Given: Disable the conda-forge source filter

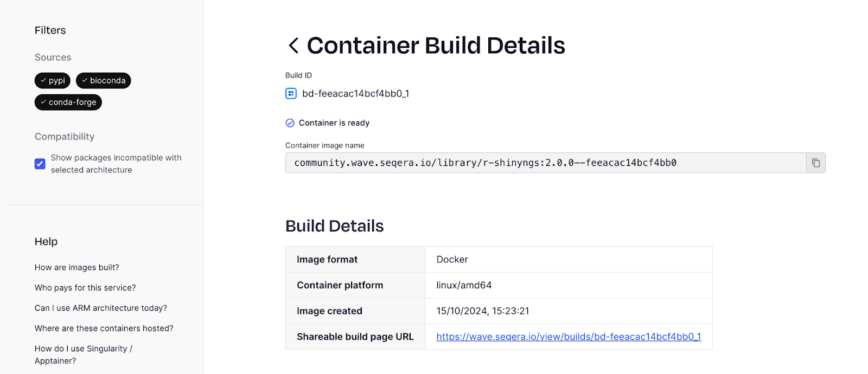Looking at the screenshot, I should click(68, 102).
